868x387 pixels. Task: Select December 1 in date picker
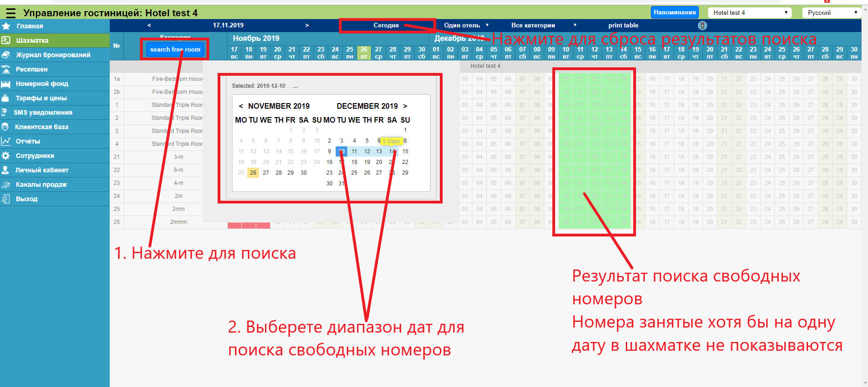click(405, 130)
